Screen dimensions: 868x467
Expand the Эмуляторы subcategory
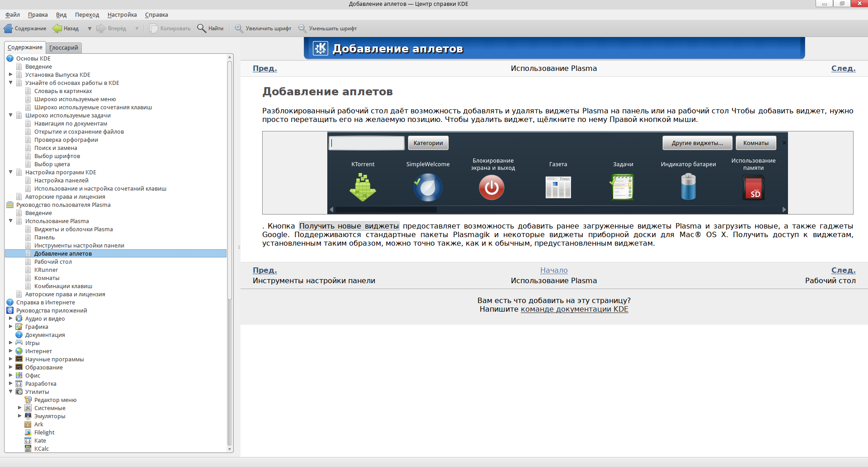click(20, 416)
